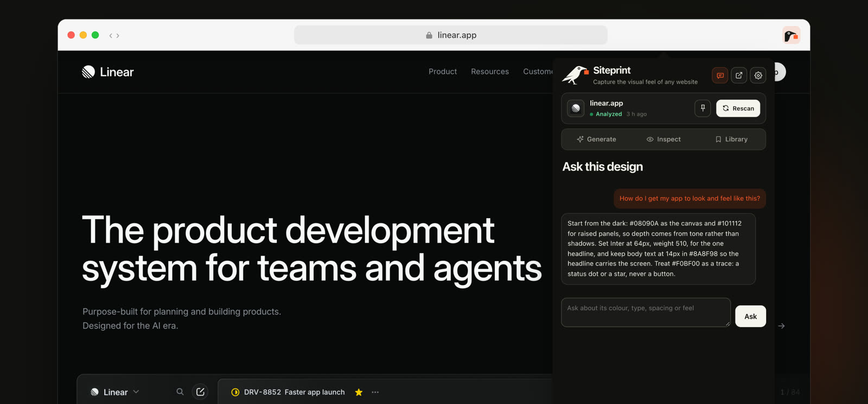Click the user question chat bubble
The image size is (868, 404).
(x=690, y=198)
